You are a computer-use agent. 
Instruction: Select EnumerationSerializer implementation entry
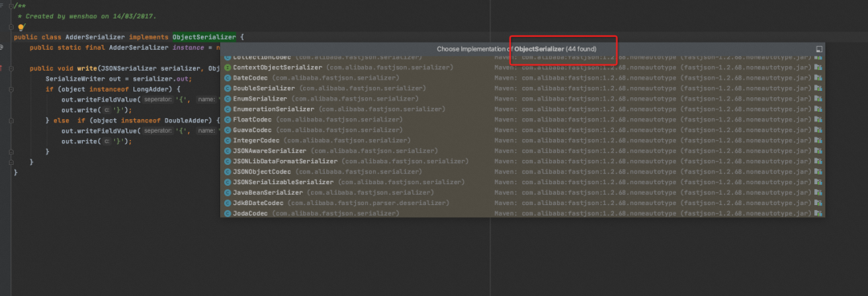point(522,109)
